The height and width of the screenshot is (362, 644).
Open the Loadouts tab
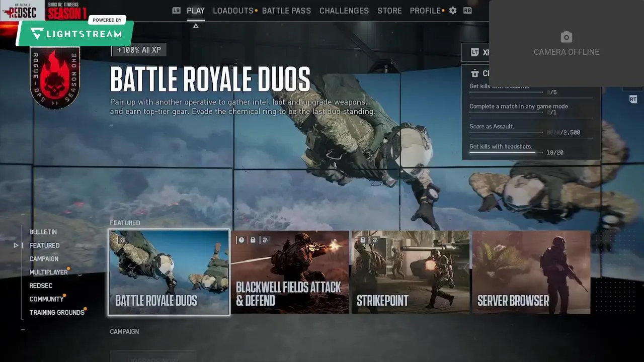233,11
